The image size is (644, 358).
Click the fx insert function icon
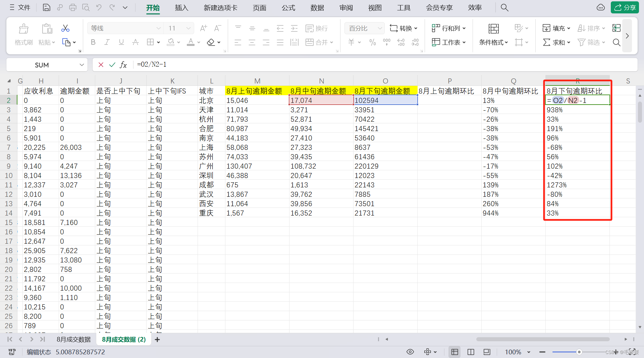click(123, 65)
